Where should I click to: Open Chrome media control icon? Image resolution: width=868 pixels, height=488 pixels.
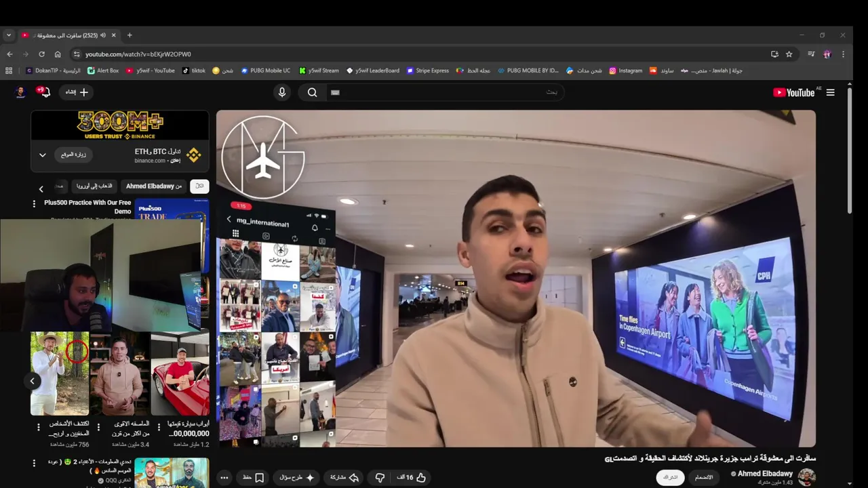click(x=811, y=54)
